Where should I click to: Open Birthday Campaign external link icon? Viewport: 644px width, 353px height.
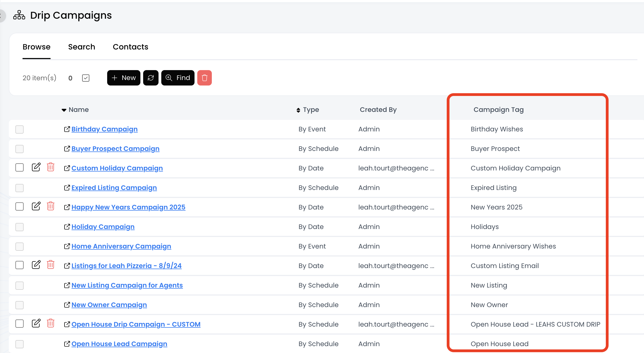[x=67, y=129]
